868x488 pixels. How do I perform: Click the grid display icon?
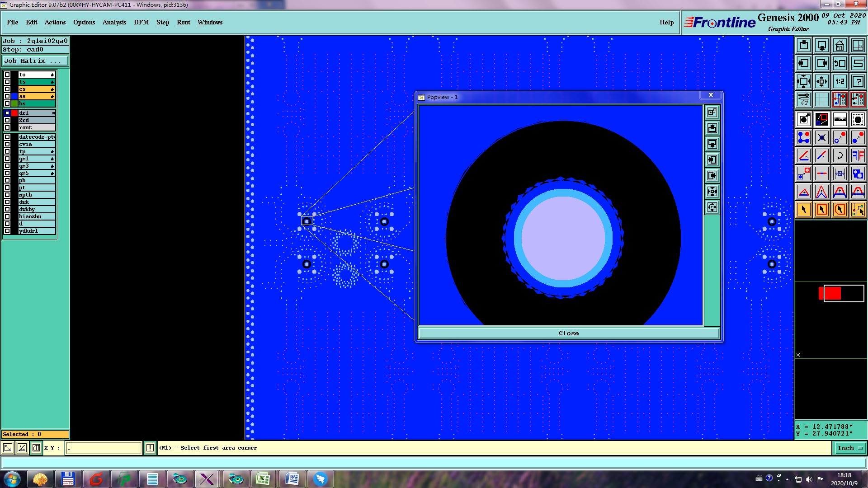pyautogui.click(x=821, y=99)
